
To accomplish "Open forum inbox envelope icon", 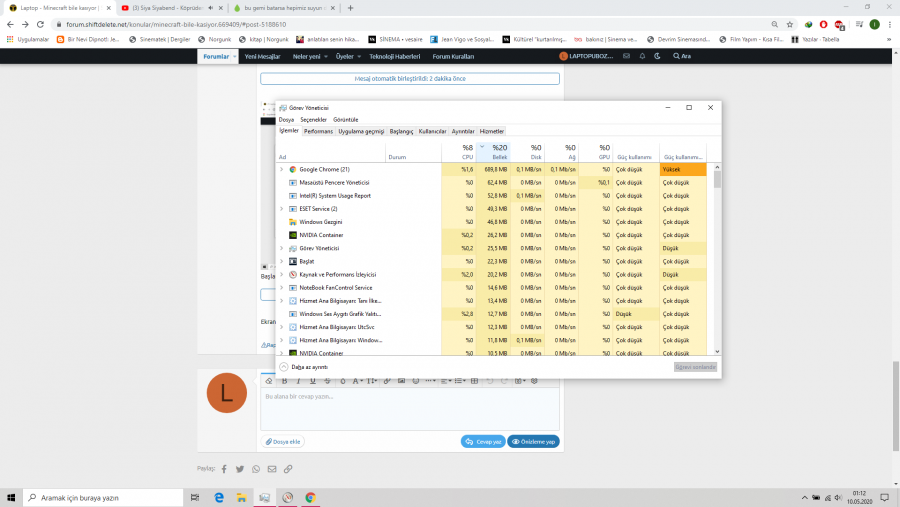I will [626, 56].
